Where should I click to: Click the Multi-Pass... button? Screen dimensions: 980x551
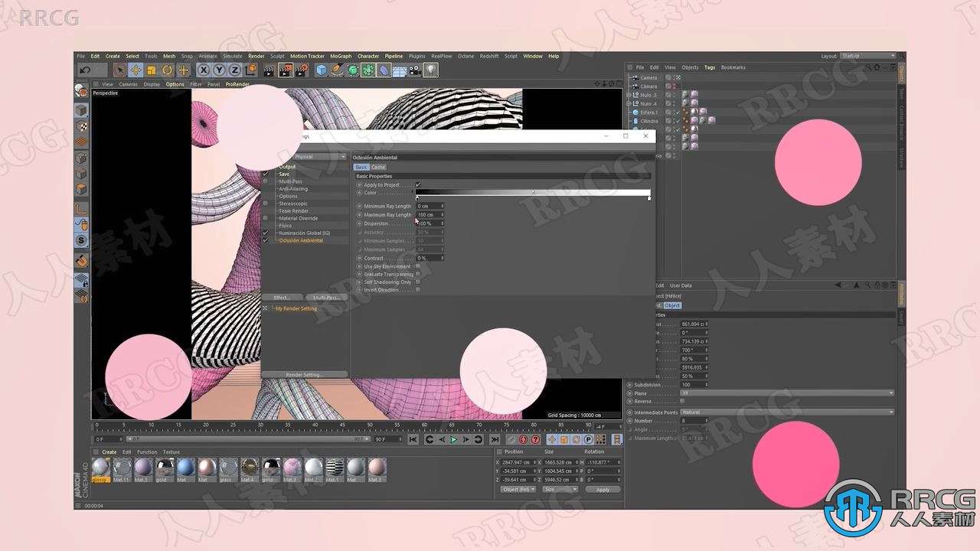click(x=327, y=298)
